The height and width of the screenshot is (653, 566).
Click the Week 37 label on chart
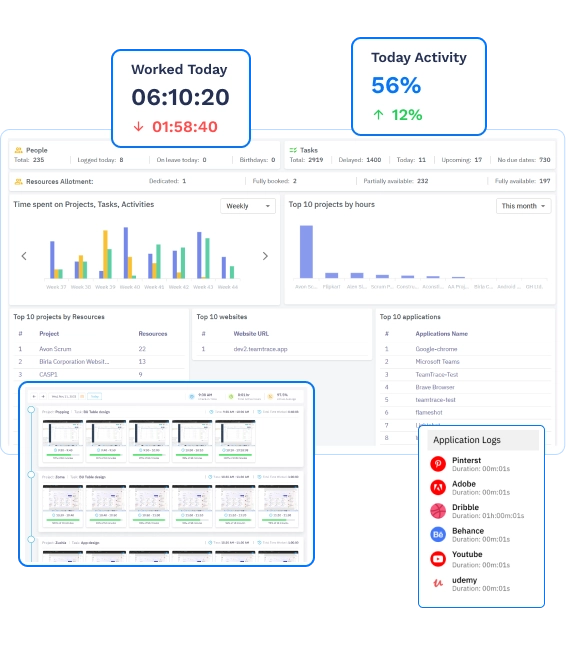pyautogui.click(x=56, y=287)
